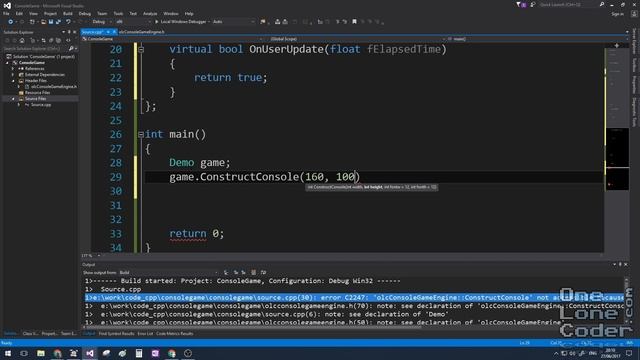Expand the References node
The height and width of the screenshot is (360, 640).
pyautogui.click(x=13, y=69)
